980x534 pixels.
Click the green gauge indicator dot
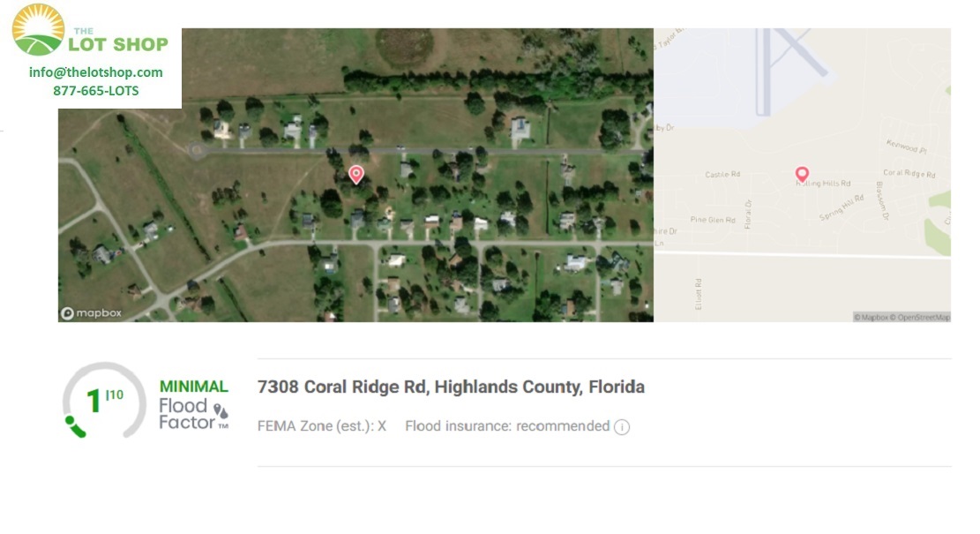[x=70, y=420]
